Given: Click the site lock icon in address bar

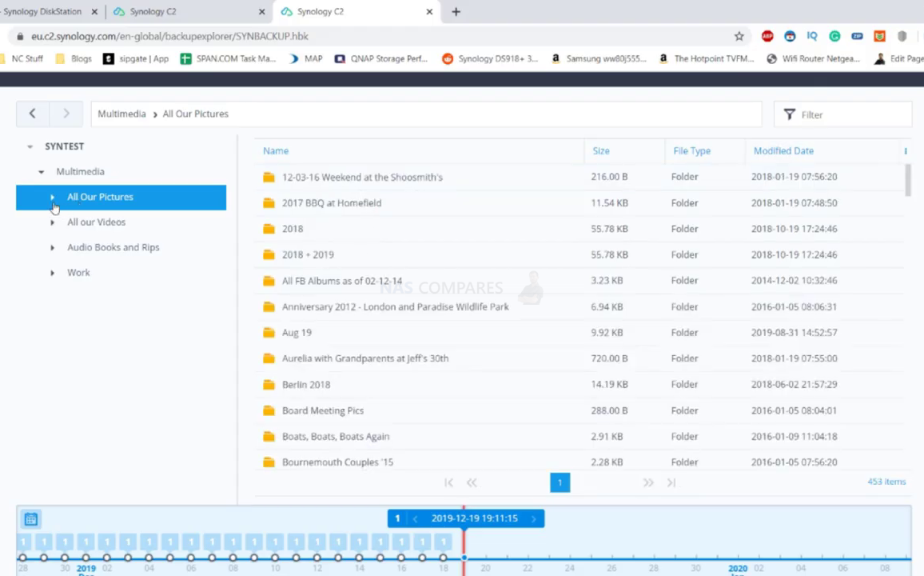Looking at the screenshot, I should click(x=20, y=36).
